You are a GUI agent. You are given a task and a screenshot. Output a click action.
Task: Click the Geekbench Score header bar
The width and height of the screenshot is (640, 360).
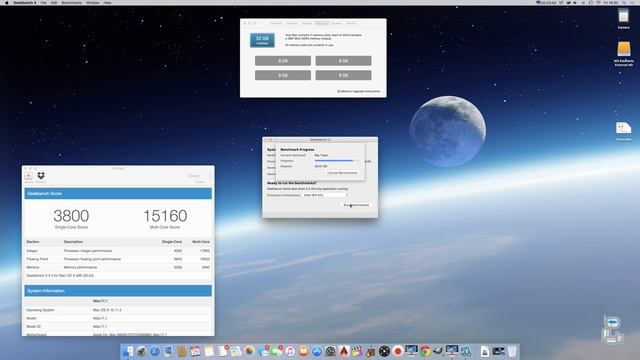(118, 193)
